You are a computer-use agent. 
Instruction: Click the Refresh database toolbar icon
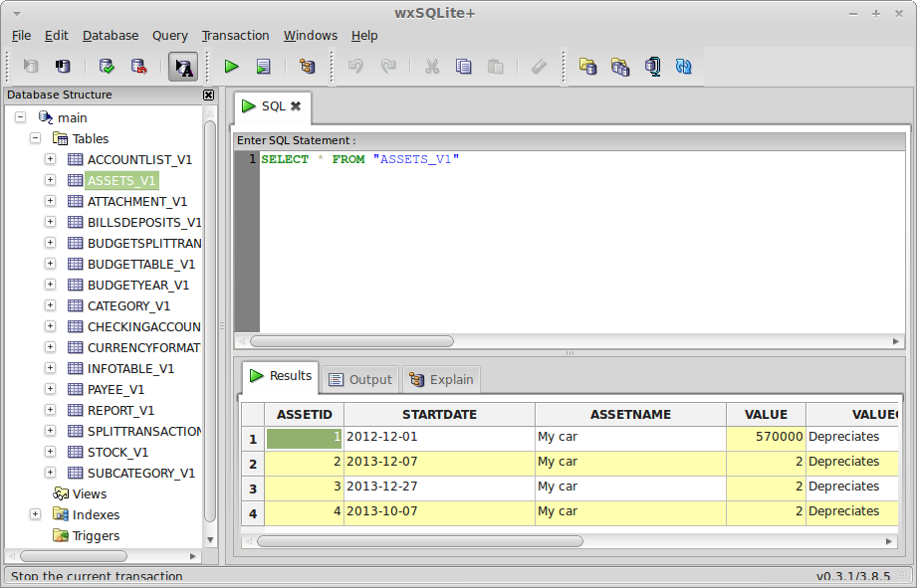click(x=683, y=67)
